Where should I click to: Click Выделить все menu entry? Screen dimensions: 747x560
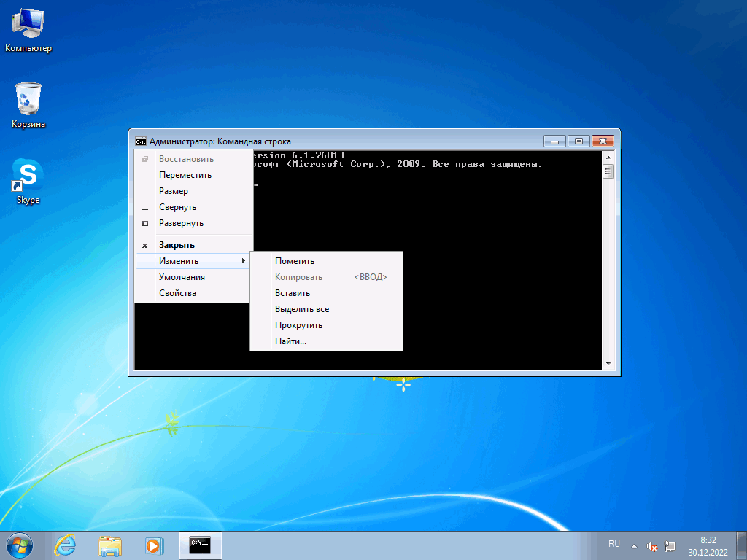tap(302, 309)
